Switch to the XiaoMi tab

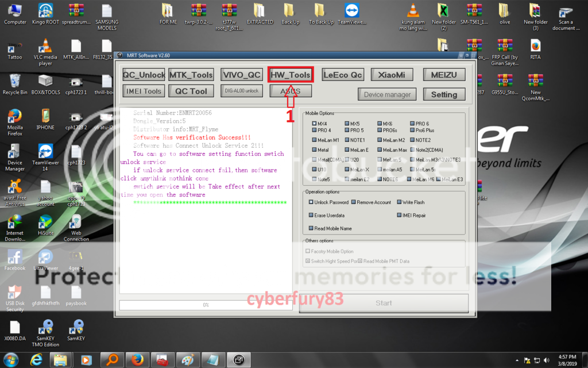(x=392, y=75)
